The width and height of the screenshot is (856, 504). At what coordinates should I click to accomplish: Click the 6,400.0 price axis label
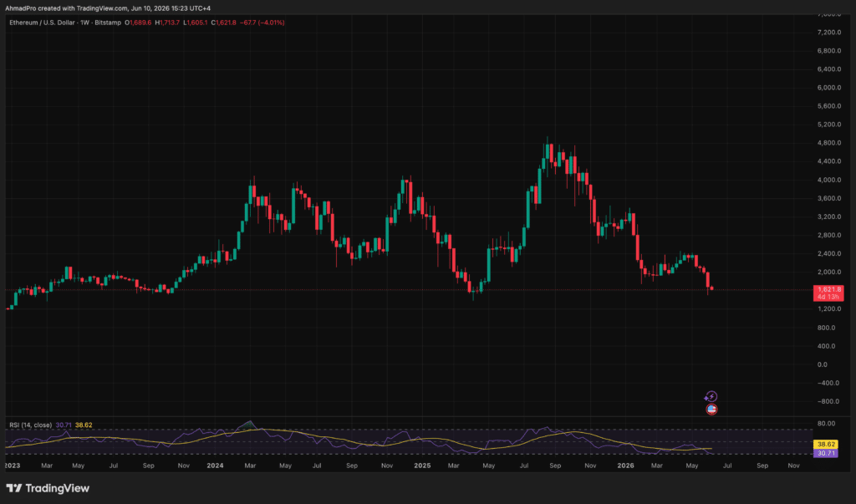coord(828,69)
